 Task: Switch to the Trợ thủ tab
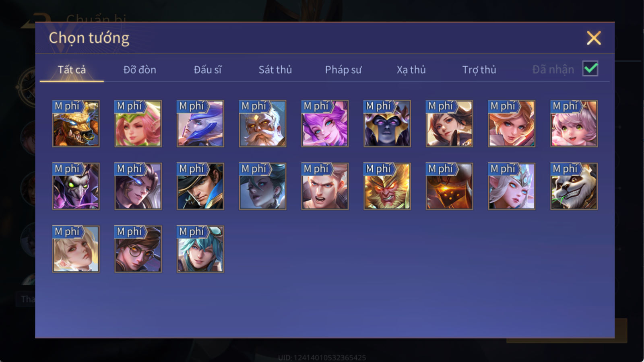tap(479, 70)
